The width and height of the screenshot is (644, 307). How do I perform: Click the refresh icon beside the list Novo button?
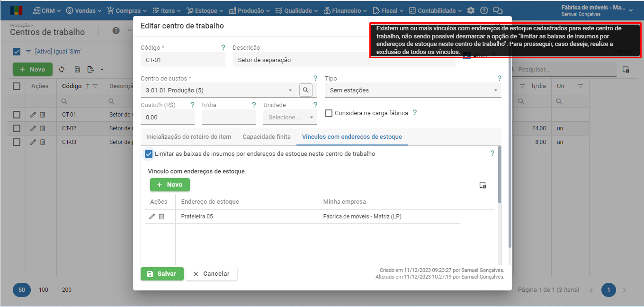(62, 69)
